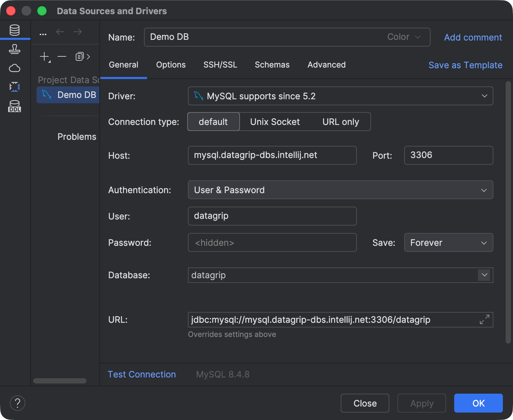
Task: Click the Overrides settings above hint
Action: coord(232,334)
